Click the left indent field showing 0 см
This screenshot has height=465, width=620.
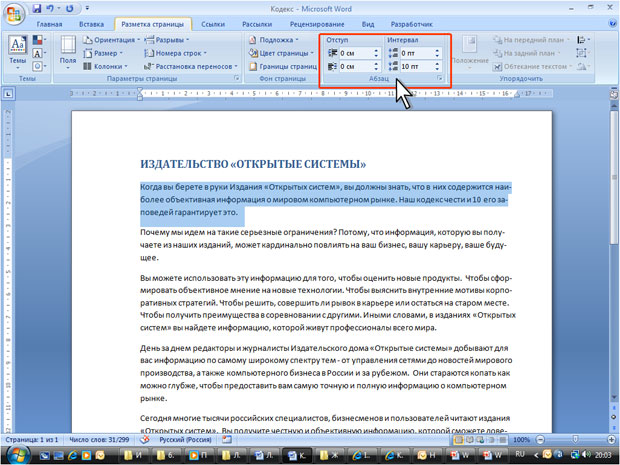pyautogui.click(x=356, y=53)
